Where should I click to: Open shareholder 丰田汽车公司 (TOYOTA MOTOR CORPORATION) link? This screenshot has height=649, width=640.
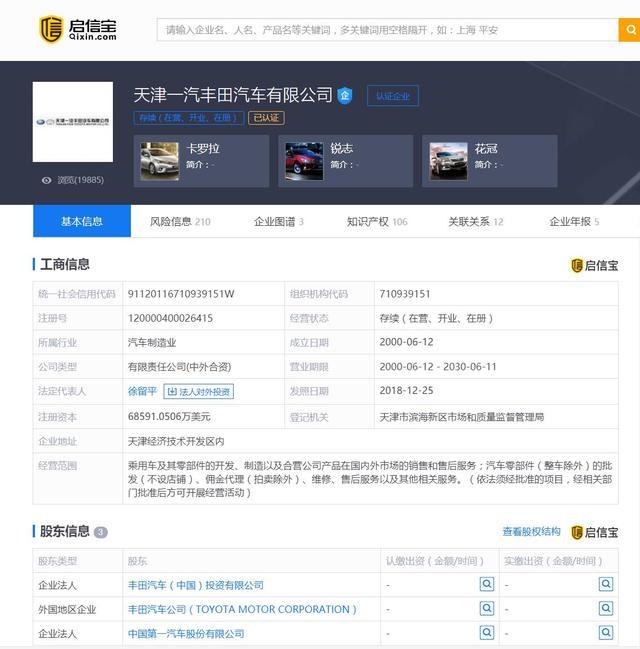[x=242, y=609]
